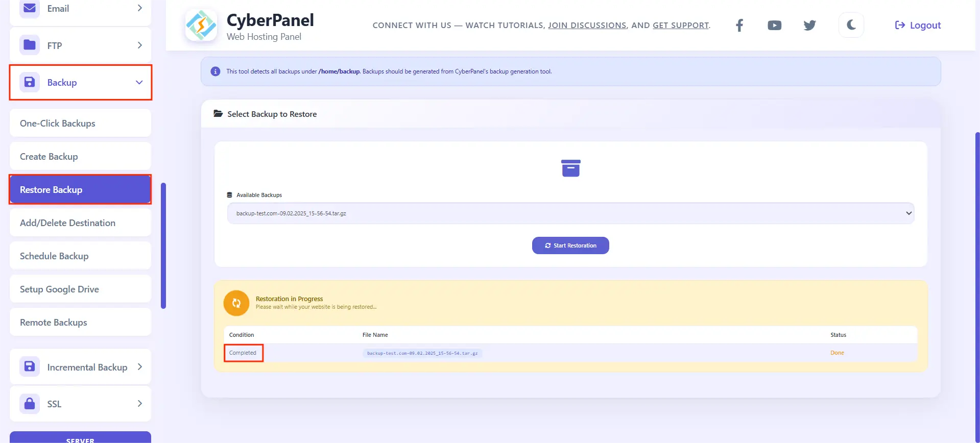
Task: Click the Status column header
Action: point(838,335)
